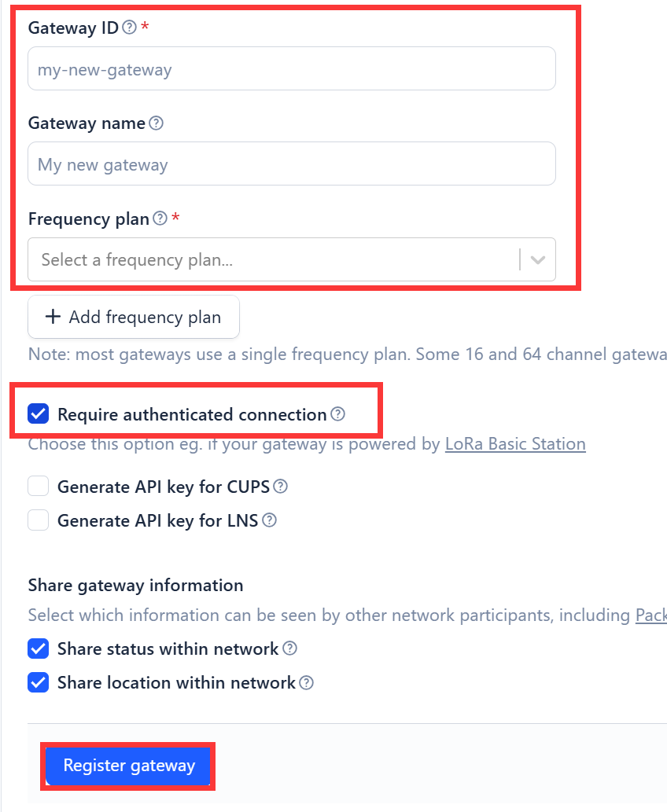This screenshot has width=667, height=812.
Task: Click into the Gateway name text field
Action: tap(292, 164)
